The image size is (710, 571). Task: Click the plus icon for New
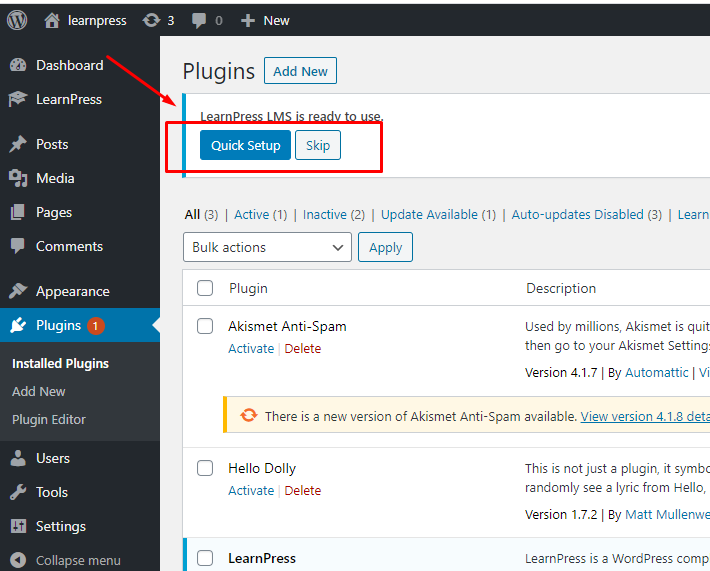248,19
